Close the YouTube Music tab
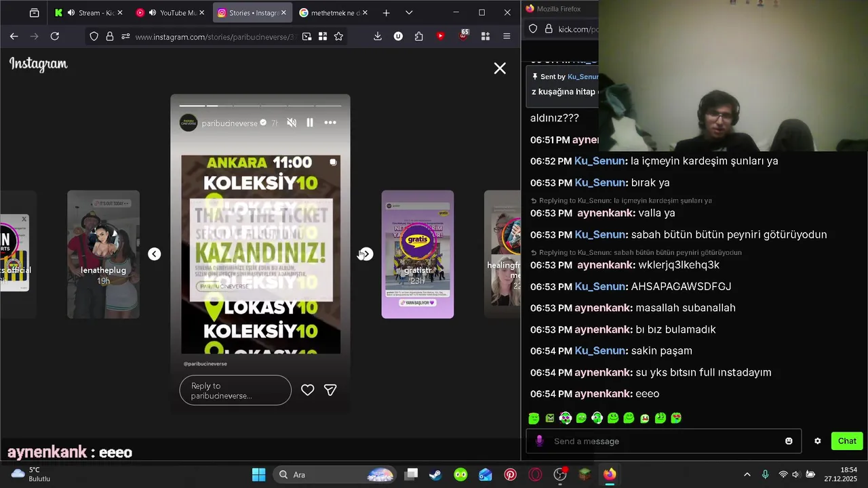 coord(201,13)
